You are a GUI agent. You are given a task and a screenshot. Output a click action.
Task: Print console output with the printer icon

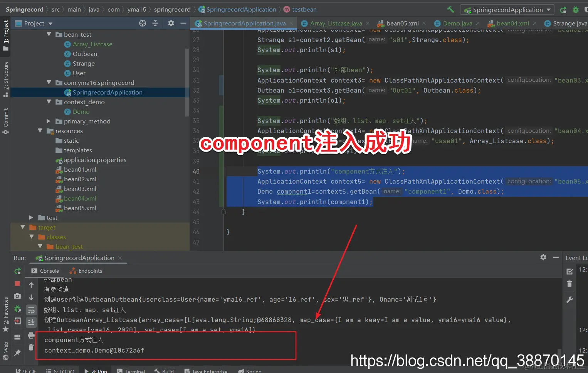[31, 336]
